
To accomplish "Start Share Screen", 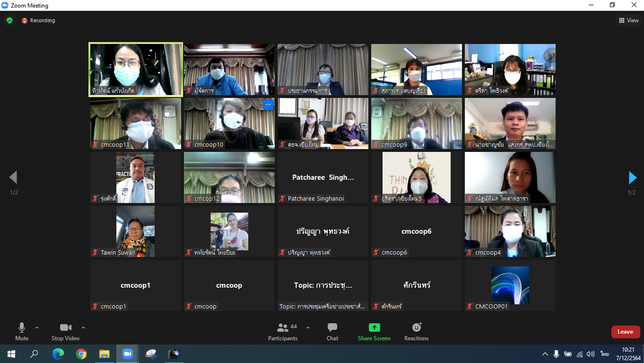I will pos(374,331).
